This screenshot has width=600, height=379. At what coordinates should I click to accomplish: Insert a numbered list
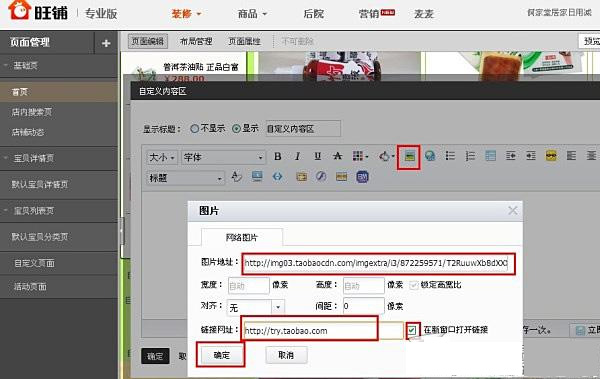tap(470, 156)
